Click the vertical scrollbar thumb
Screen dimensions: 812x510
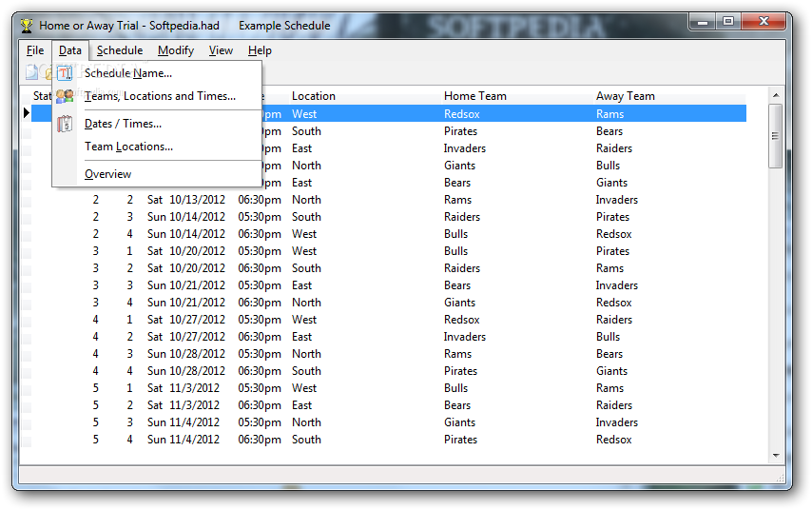click(776, 136)
